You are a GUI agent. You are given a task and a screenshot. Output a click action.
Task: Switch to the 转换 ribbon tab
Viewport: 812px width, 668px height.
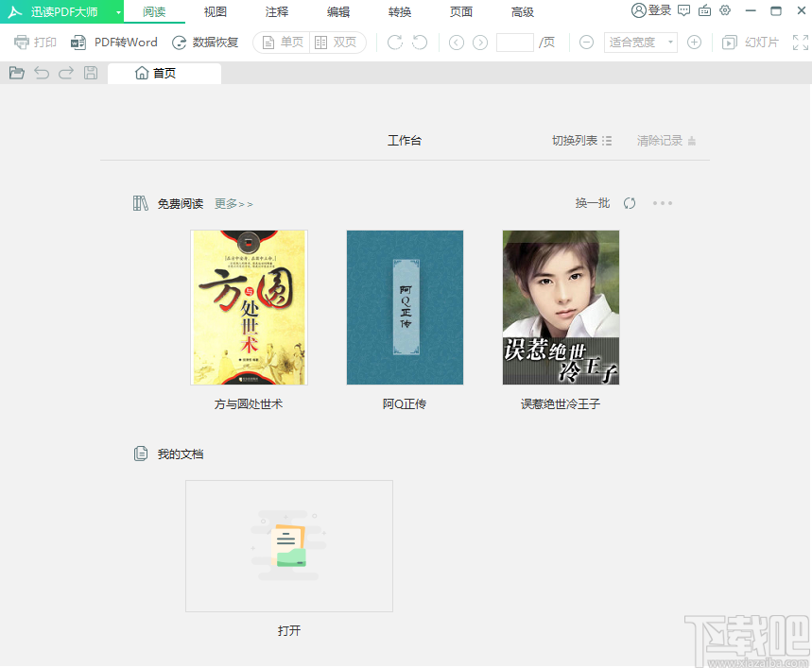point(399,12)
